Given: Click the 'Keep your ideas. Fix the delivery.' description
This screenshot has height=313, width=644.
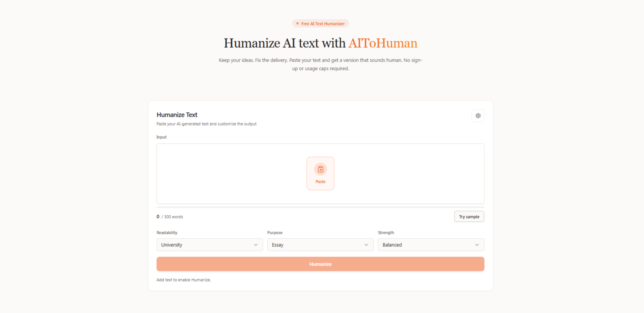Looking at the screenshot, I should (x=320, y=64).
